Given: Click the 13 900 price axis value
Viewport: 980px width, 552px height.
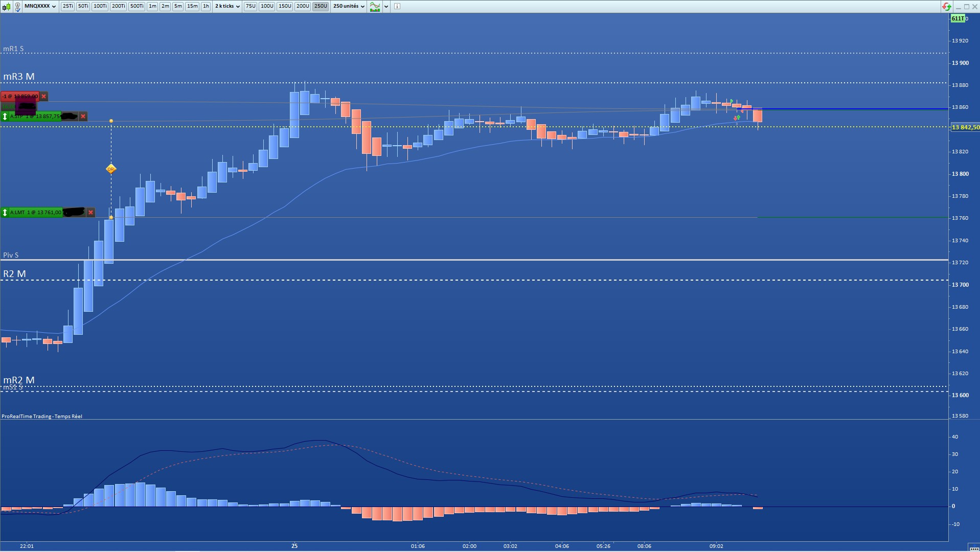Looking at the screenshot, I should pos(960,63).
